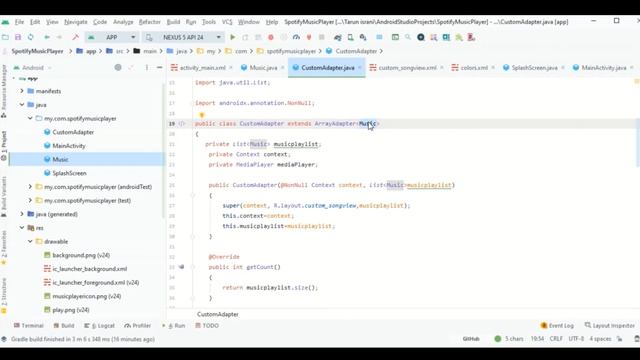Click the editor vertical scrollbar

click(637, 143)
